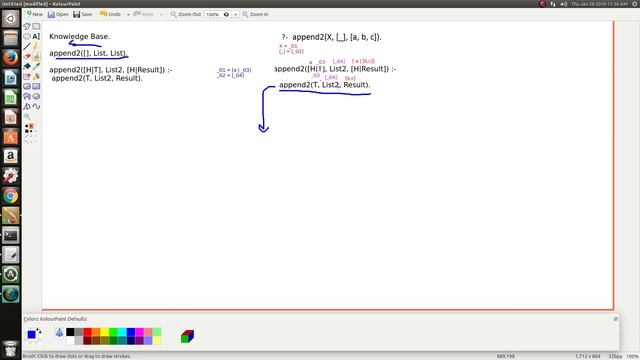Select the rectangular selection tool
The width and height of the screenshot is (640, 360).
click(x=36, y=27)
